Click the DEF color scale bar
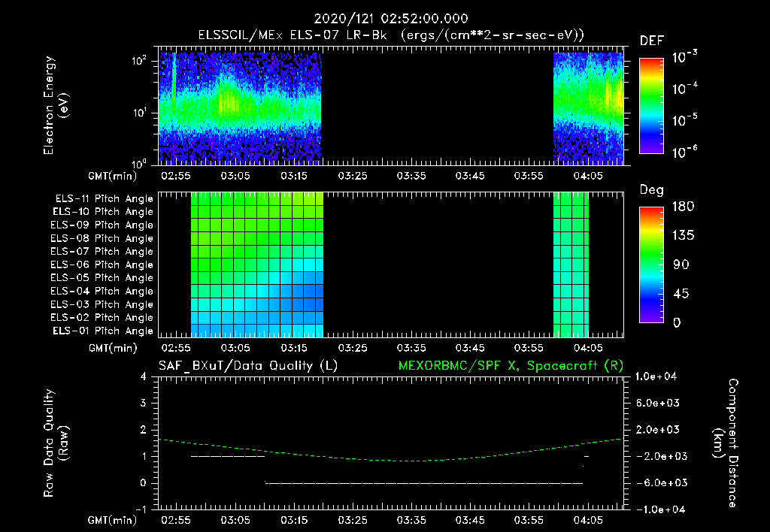770x532 pixels. [x=651, y=106]
